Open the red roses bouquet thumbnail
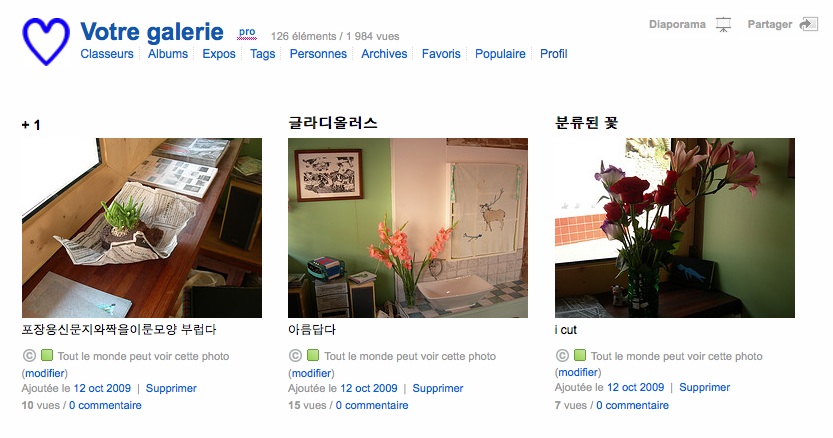This screenshot has width=833, height=438. (675, 228)
